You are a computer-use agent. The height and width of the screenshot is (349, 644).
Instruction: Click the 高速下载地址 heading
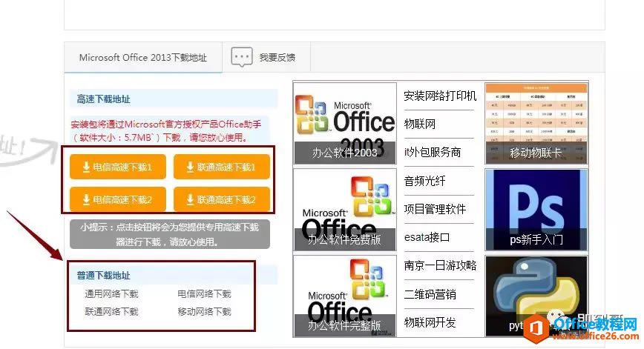pos(103,99)
